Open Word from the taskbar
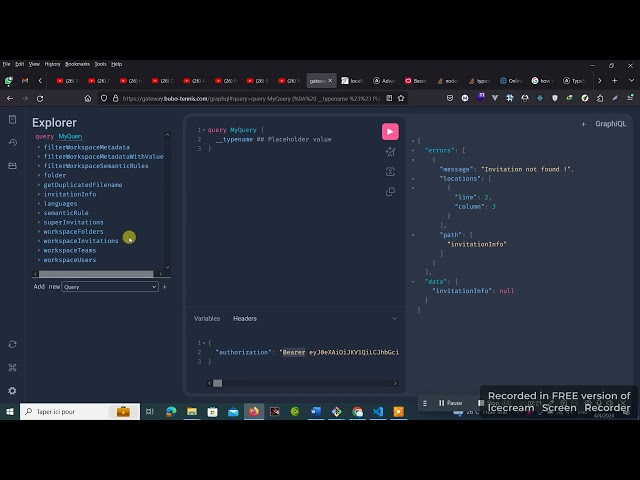The image size is (640, 480). click(316, 412)
